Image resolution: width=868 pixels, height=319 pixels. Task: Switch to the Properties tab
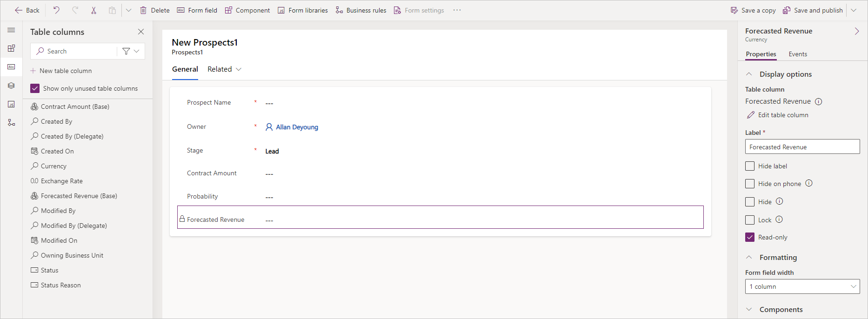pyautogui.click(x=761, y=54)
